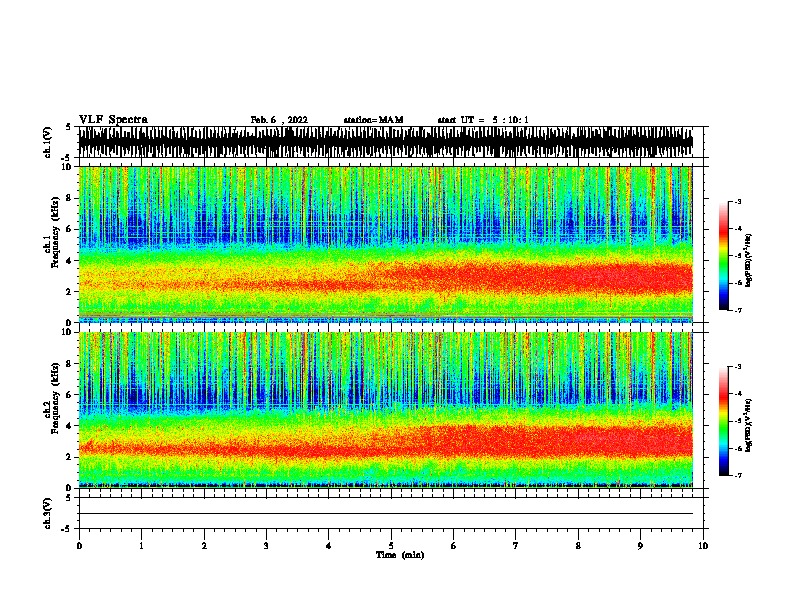Select the 'Feb. 6, 2022' date text
The width and height of the screenshot is (792, 612).
279,120
